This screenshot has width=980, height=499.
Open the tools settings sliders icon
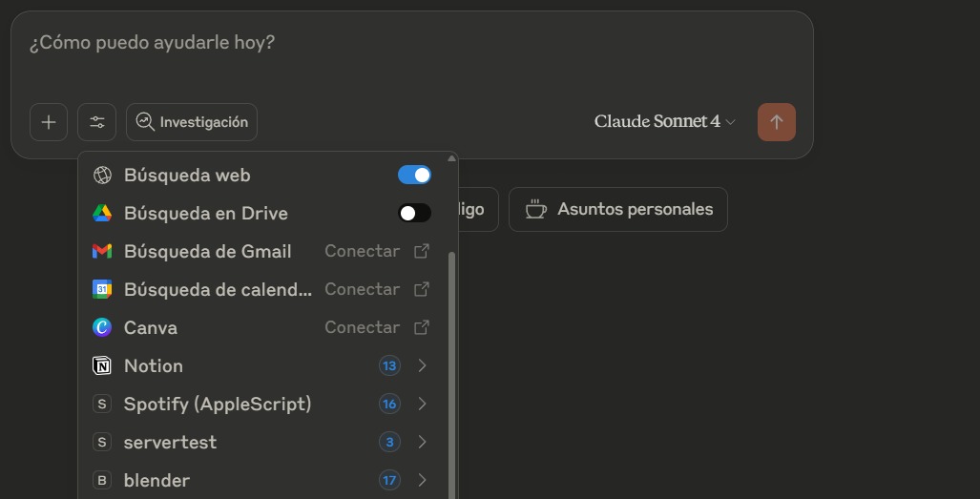tap(97, 122)
